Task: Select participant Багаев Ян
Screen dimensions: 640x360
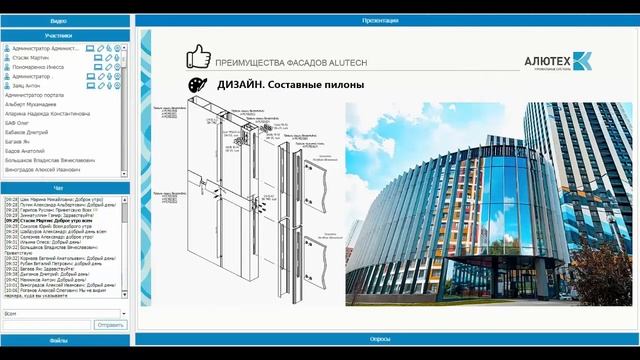Action: click(x=17, y=142)
